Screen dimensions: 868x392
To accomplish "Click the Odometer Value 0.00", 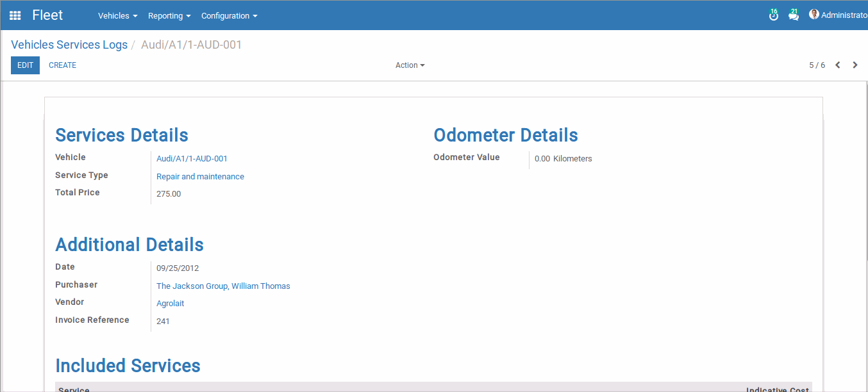I will click(x=542, y=158).
